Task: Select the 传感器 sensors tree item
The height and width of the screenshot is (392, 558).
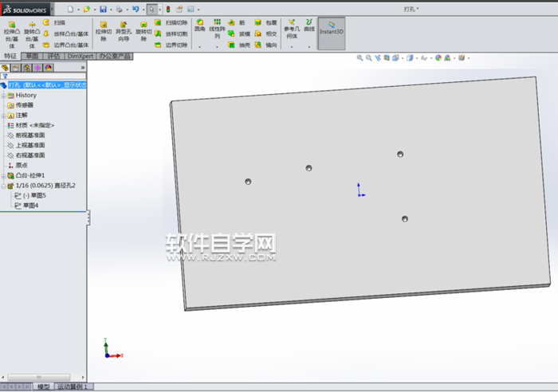Action: 21,105
